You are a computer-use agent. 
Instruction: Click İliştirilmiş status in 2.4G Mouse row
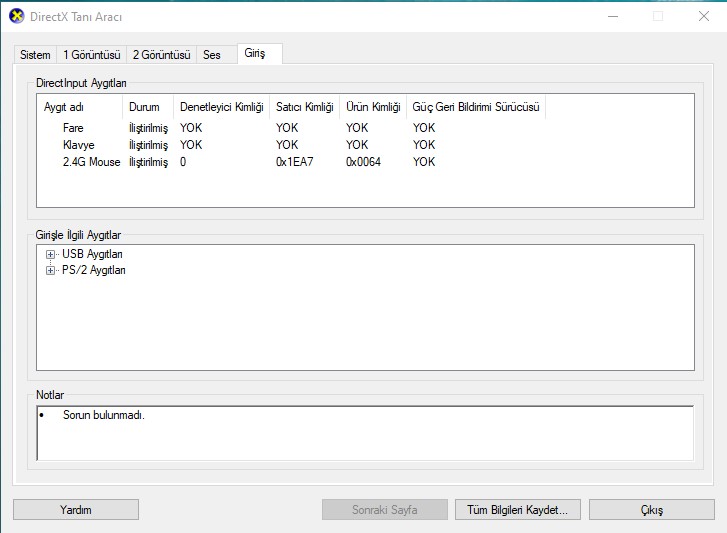(x=148, y=162)
